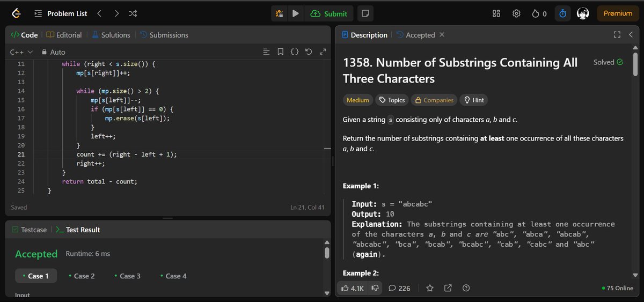644x302 pixels.
Task: Switch to the Code tab
Action: coord(24,35)
